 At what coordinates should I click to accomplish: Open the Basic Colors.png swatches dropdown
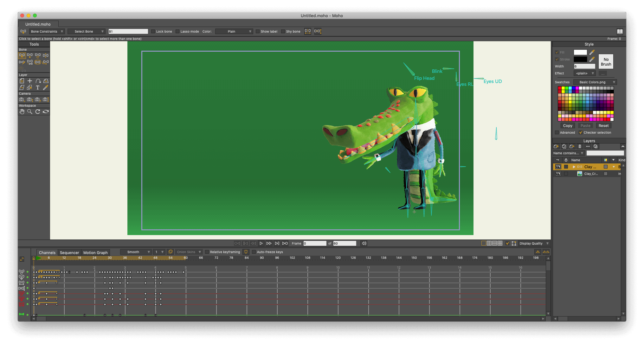pyautogui.click(x=595, y=82)
